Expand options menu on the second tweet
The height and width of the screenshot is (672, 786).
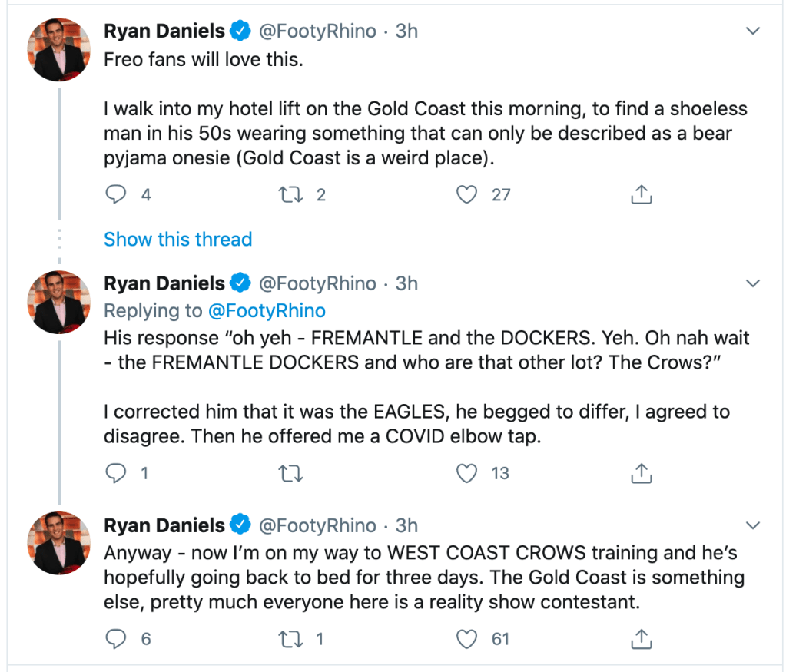(753, 283)
